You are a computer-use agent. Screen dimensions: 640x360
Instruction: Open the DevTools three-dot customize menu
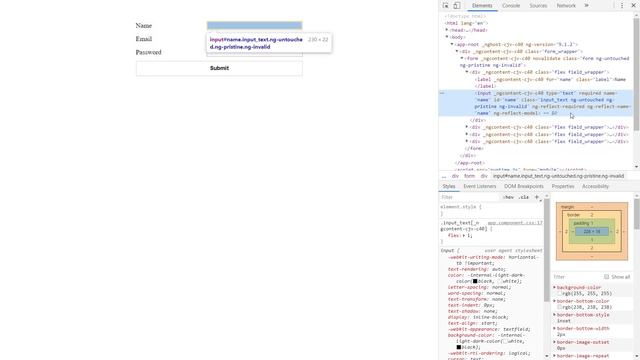pyautogui.click(x=622, y=6)
